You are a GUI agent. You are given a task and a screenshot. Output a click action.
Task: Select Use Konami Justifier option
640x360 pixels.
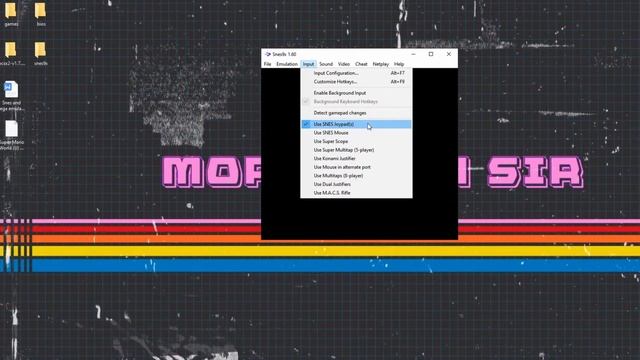coord(356,158)
